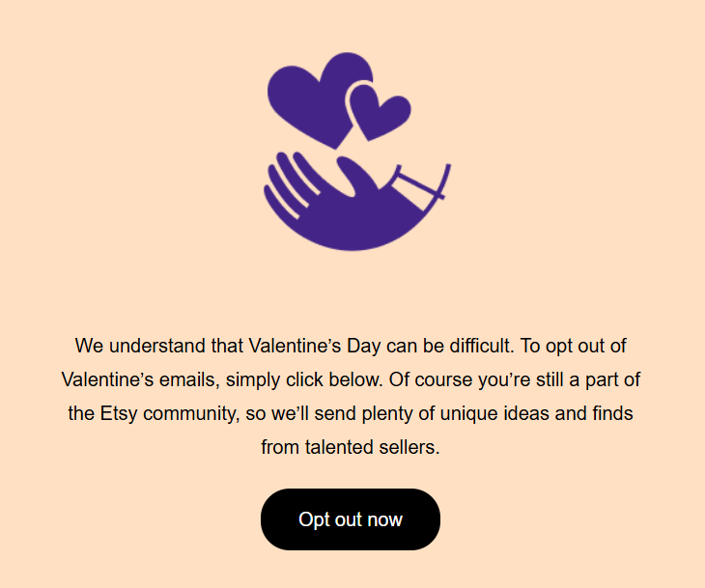Click the words "unique ideas and finds"
The width and height of the screenshot is (705, 588).
[x=536, y=413]
